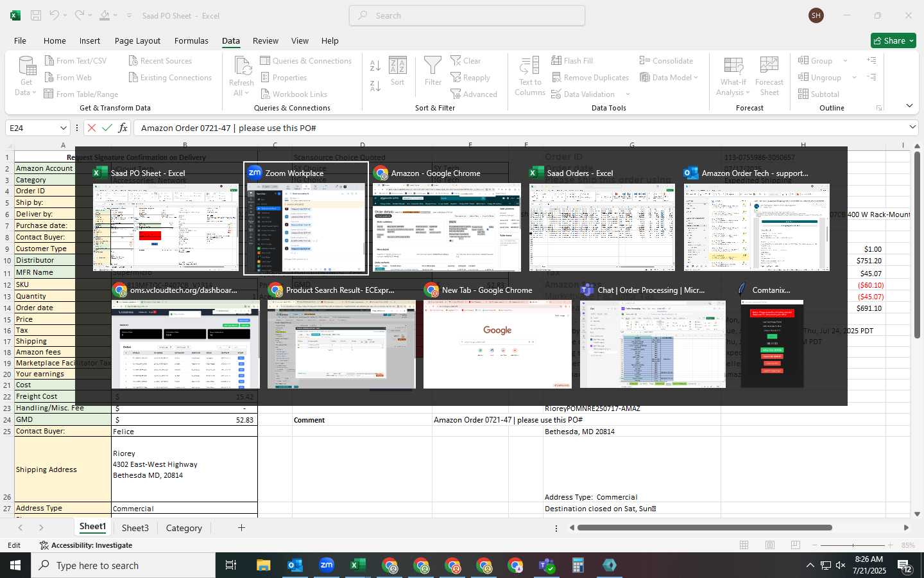The image size is (924, 578).
Task: Confirm entry with formula bar checkmark
Action: coord(107,128)
